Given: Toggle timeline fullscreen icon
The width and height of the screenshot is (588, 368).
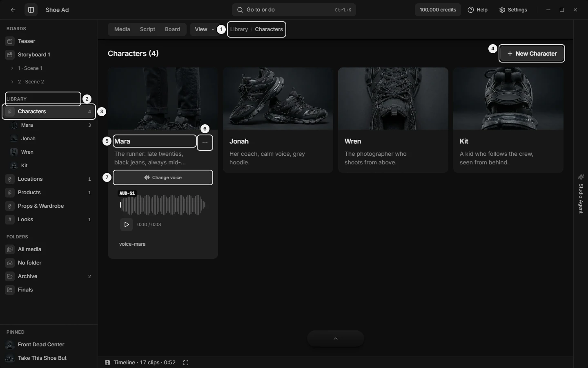Looking at the screenshot, I should click(186, 363).
